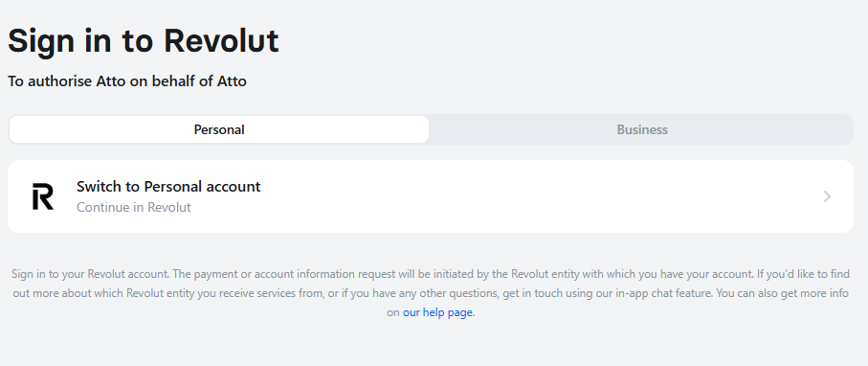Switch to the Business tab
The height and width of the screenshot is (366, 868).
(642, 129)
